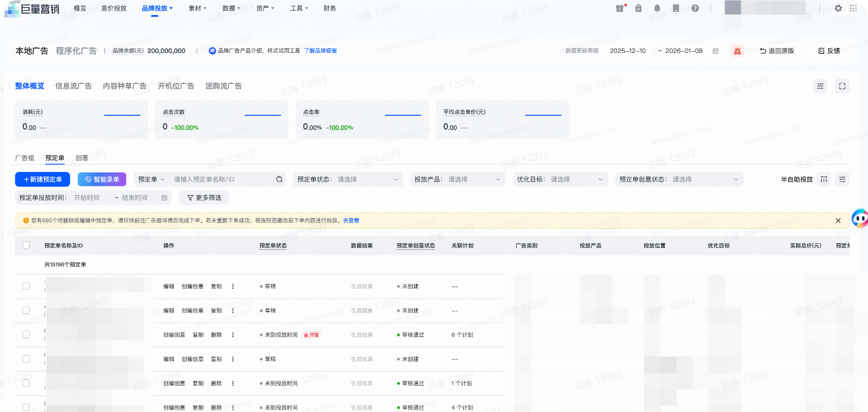Open the help question mark icon
Image resolution: width=868 pixels, height=412 pixels.
695,8
